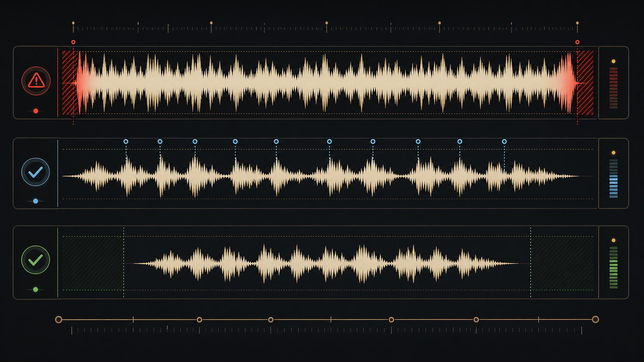Click the red warning triangle icon
Viewport: 644px width, 362px height.
point(36,81)
